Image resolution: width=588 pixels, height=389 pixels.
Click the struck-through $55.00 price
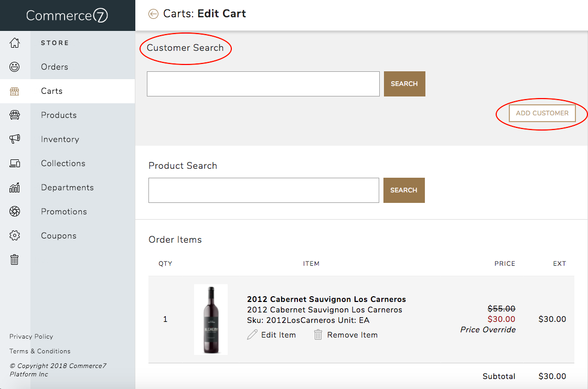(501, 308)
